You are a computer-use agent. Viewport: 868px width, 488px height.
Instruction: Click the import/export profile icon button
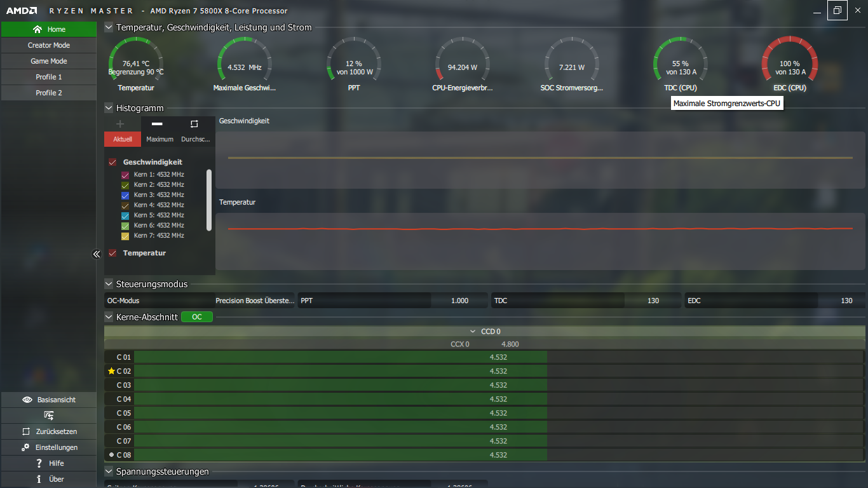48,416
